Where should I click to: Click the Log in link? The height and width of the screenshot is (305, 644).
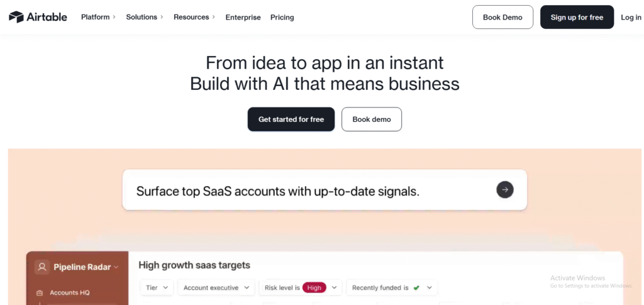[x=631, y=18]
